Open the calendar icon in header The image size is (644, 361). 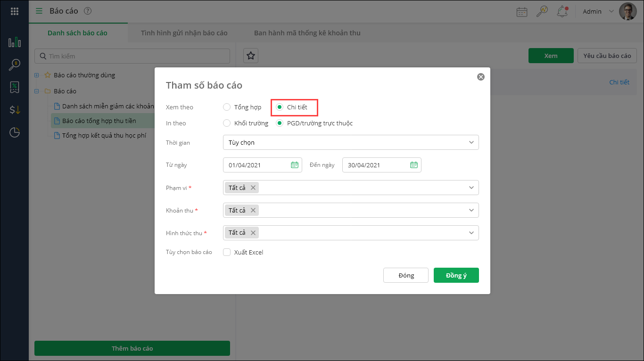point(522,12)
